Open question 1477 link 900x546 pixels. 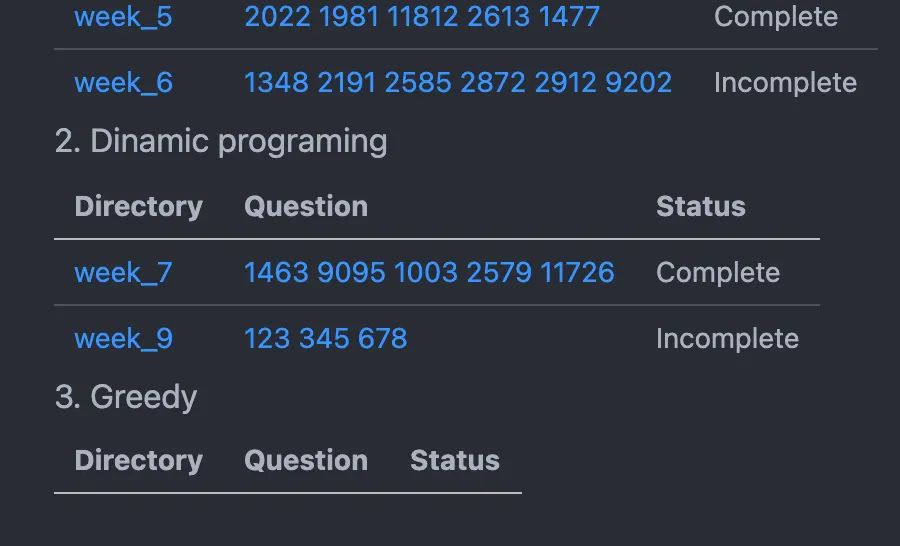[x=569, y=17]
